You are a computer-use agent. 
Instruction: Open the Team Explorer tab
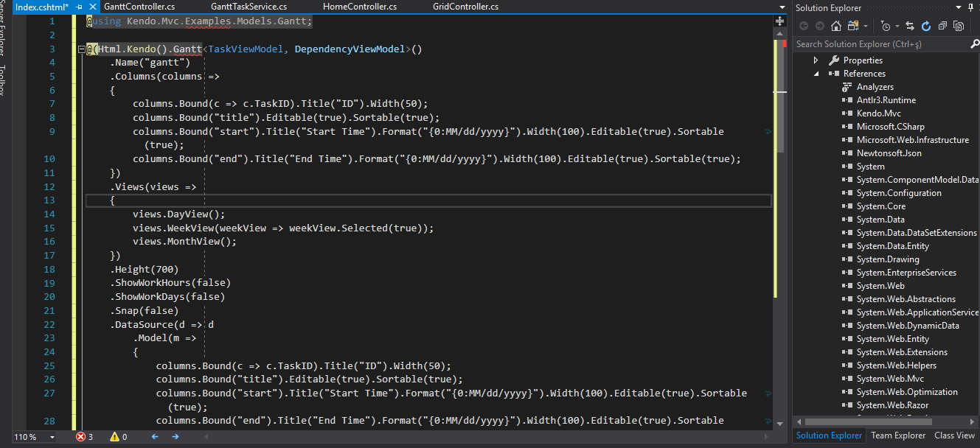[897, 435]
